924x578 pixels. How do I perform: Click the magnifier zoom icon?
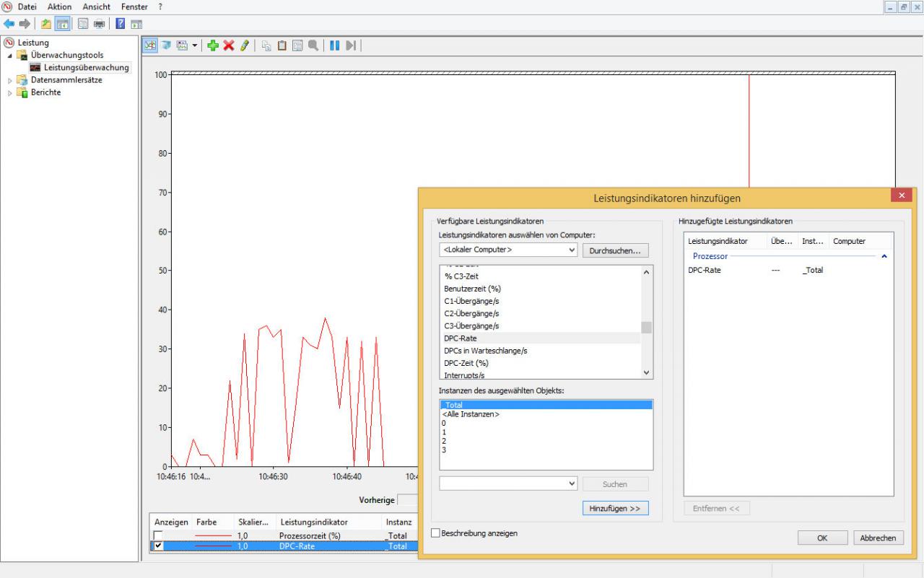[x=313, y=45]
